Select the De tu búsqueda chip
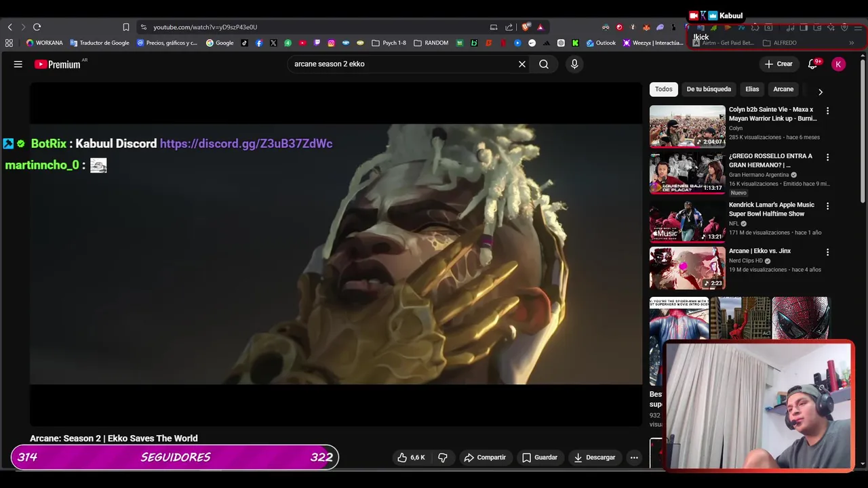 point(709,89)
